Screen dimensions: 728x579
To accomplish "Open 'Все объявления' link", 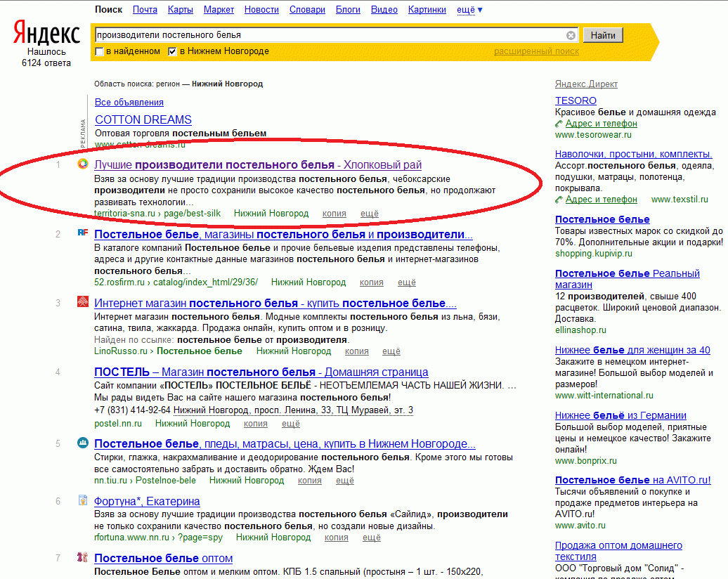I will (x=129, y=102).
